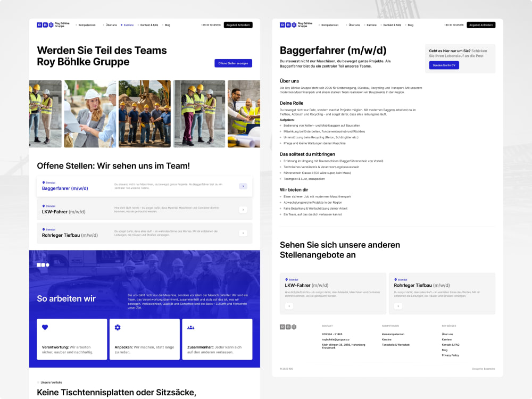Open the Baggerfahrer (m/w/d) job title link
This screenshot has height=399, width=532.
point(65,188)
